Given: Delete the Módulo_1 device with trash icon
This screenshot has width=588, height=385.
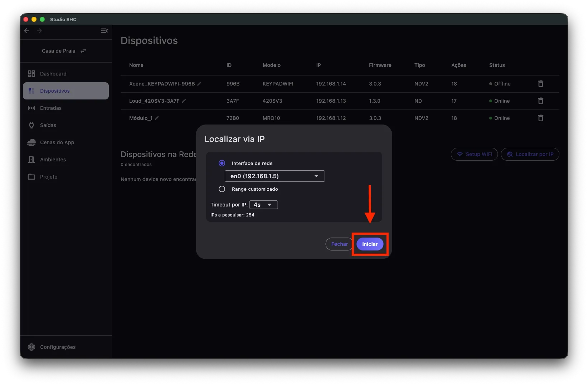Looking at the screenshot, I should pyautogui.click(x=541, y=118).
